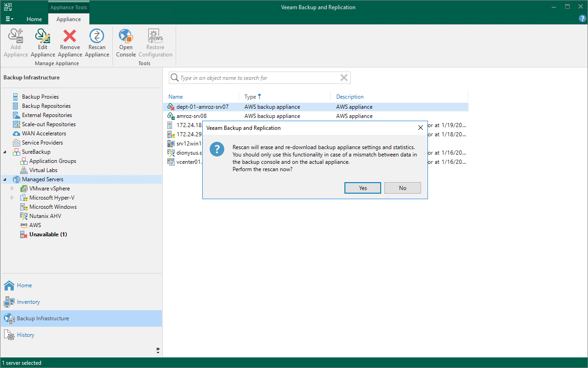The width and height of the screenshot is (588, 368).
Task: Open the Unavailable (1) servers node
Action: tap(48, 234)
